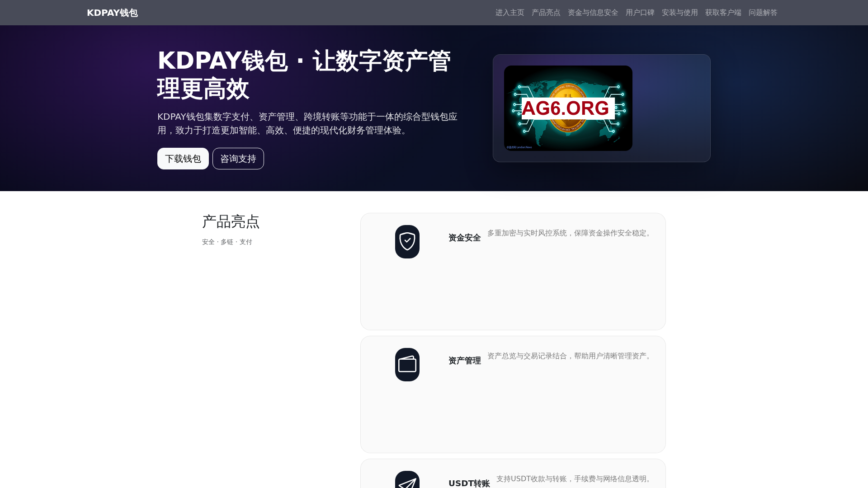Click the hero headline KDPAY钱包 · 让数字资产管理更高效
This screenshot has width=868, height=488.
pyautogui.click(x=304, y=75)
